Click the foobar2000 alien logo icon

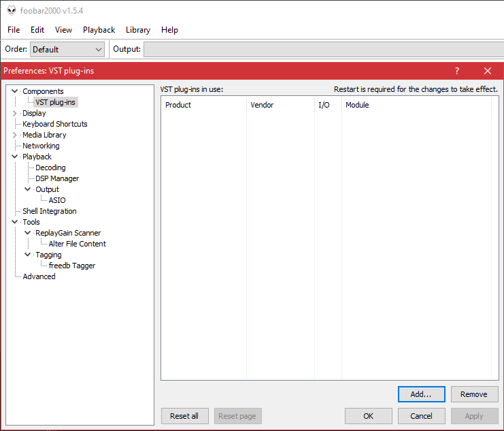tap(12, 10)
